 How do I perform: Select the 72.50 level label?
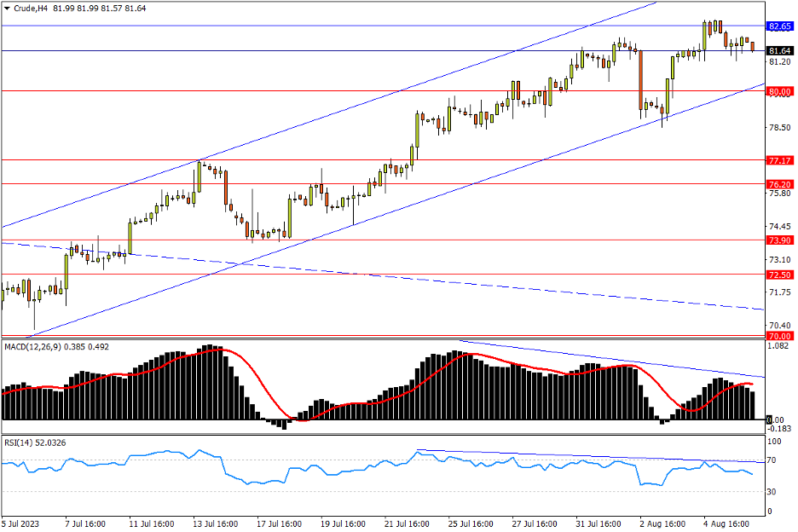(780, 275)
